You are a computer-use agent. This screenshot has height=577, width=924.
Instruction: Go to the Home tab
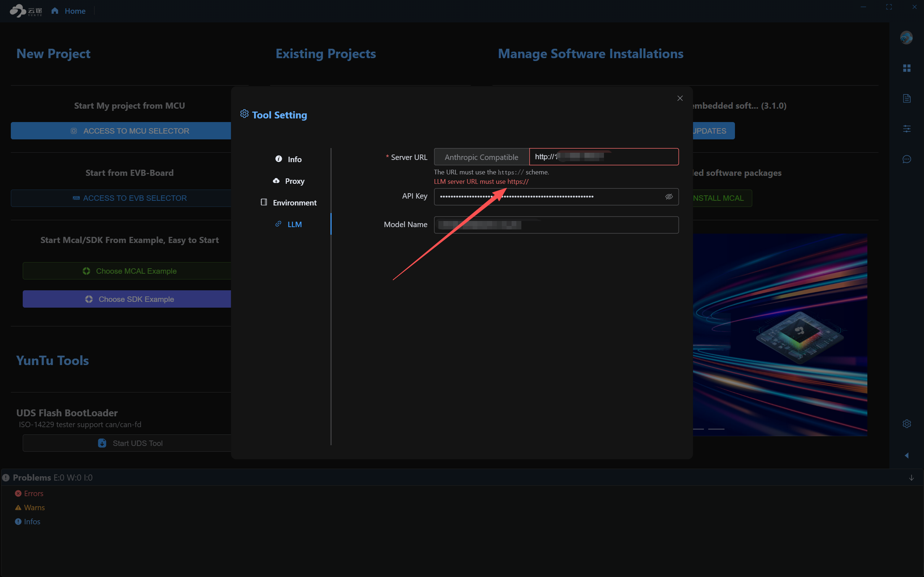(x=75, y=11)
